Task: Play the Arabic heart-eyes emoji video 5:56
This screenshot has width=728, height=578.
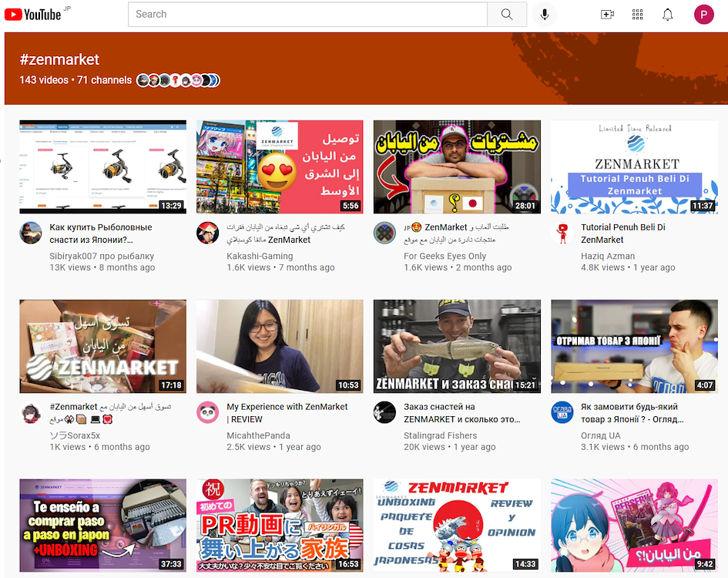Action: coord(280,166)
